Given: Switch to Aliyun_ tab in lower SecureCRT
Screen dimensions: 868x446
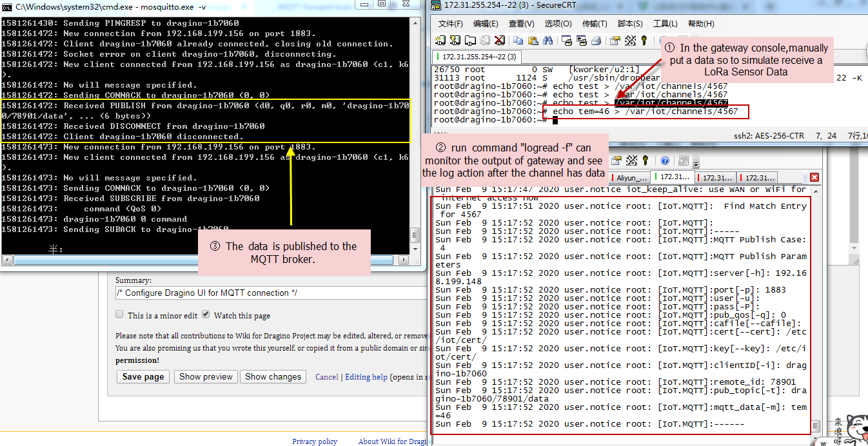Looking at the screenshot, I should click(629, 177).
